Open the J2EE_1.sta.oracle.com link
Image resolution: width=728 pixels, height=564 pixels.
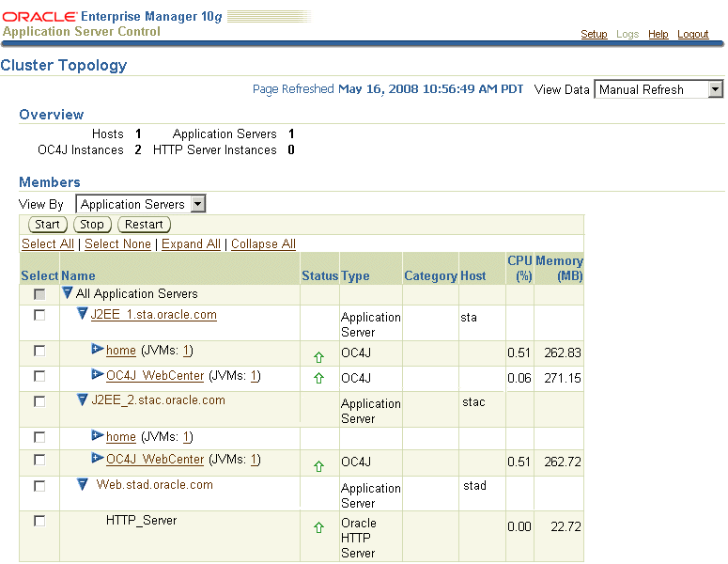pos(154,315)
